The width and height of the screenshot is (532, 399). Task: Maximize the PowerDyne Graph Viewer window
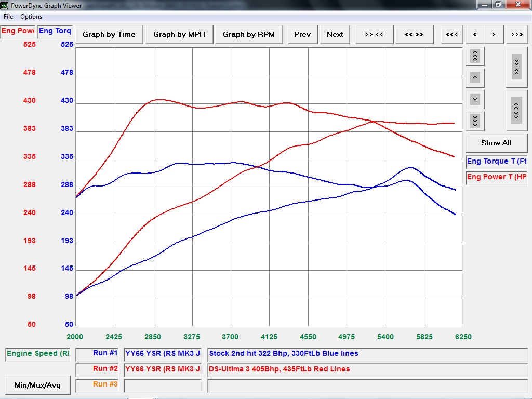coord(498,4)
